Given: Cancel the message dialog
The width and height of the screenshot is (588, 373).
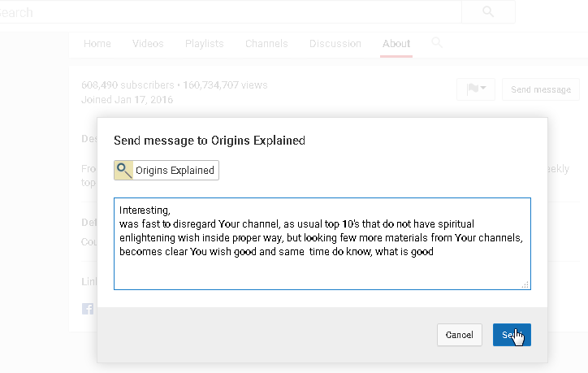Looking at the screenshot, I should [x=459, y=335].
